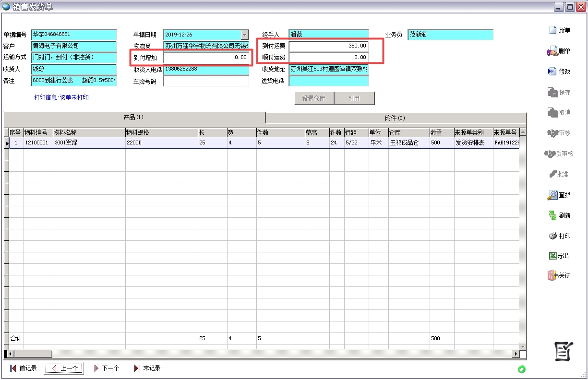Screen dimensions: 588x380
Task: Click the 车牌号码 input field
Action: [x=206, y=81]
